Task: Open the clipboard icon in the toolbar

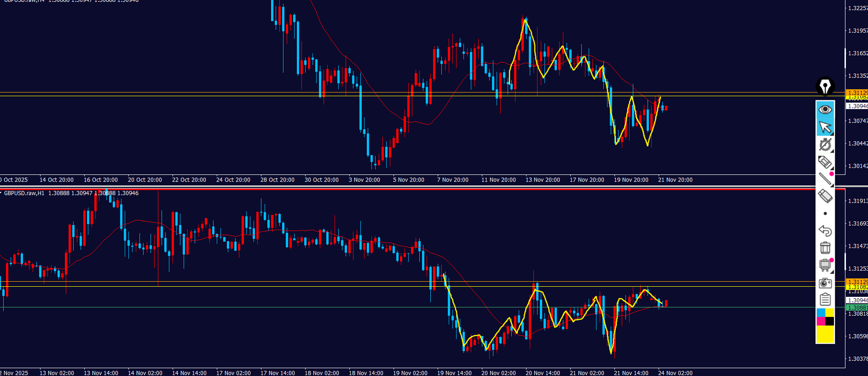Action: (x=825, y=300)
